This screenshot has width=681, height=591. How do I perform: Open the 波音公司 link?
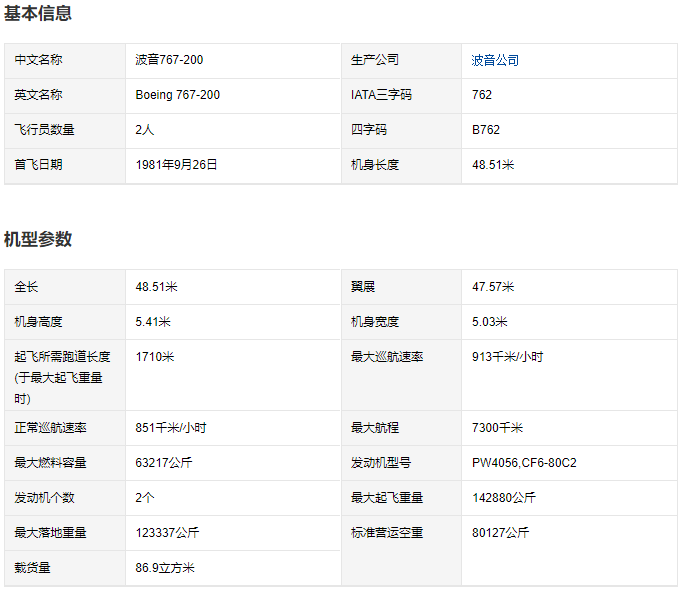(495, 60)
